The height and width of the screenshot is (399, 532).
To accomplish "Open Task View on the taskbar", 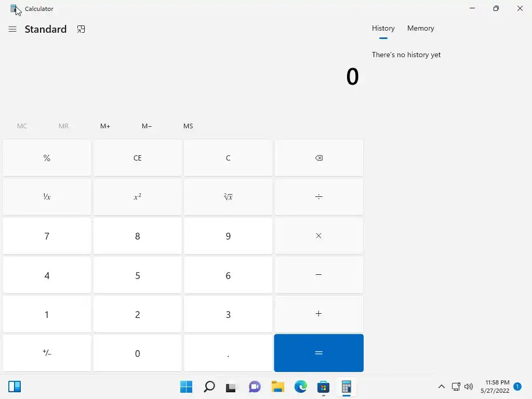I will tap(231, 387).
